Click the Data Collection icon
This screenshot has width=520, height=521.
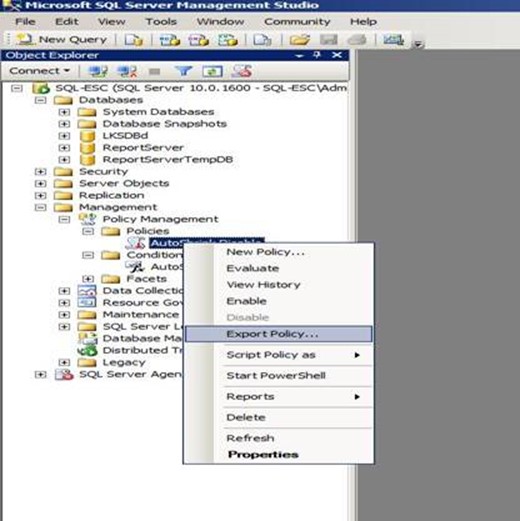87,291
